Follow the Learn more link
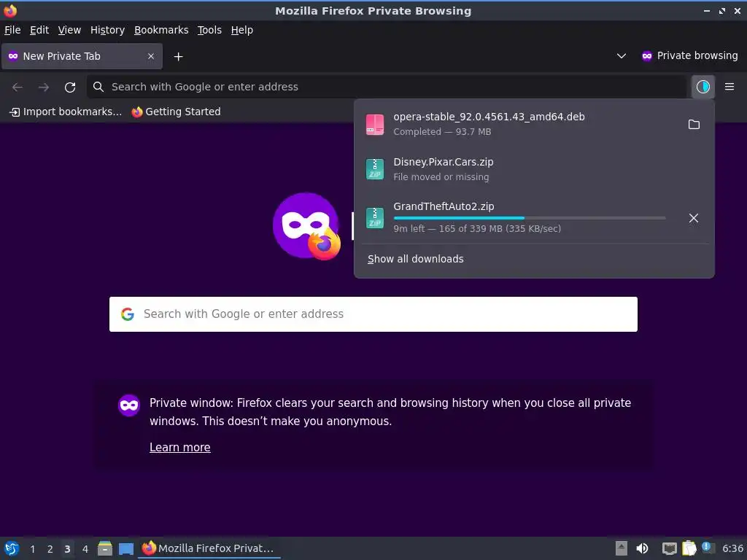This screenshot has width=747, height=560. click(x=180, y=447)
